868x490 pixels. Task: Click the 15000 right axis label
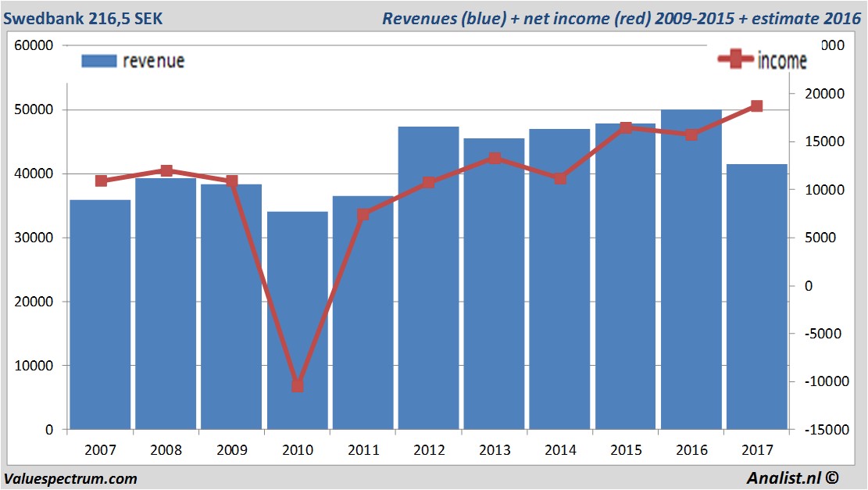[825, 141]
